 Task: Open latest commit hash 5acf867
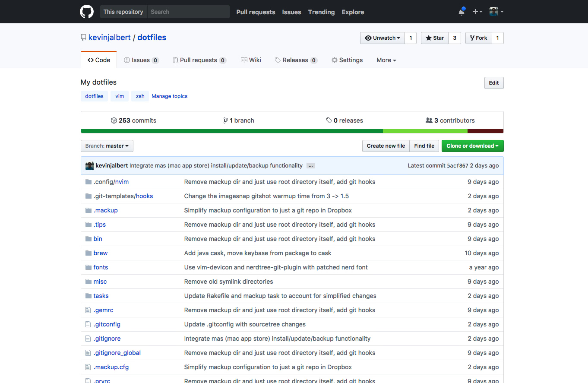[458, 166]
